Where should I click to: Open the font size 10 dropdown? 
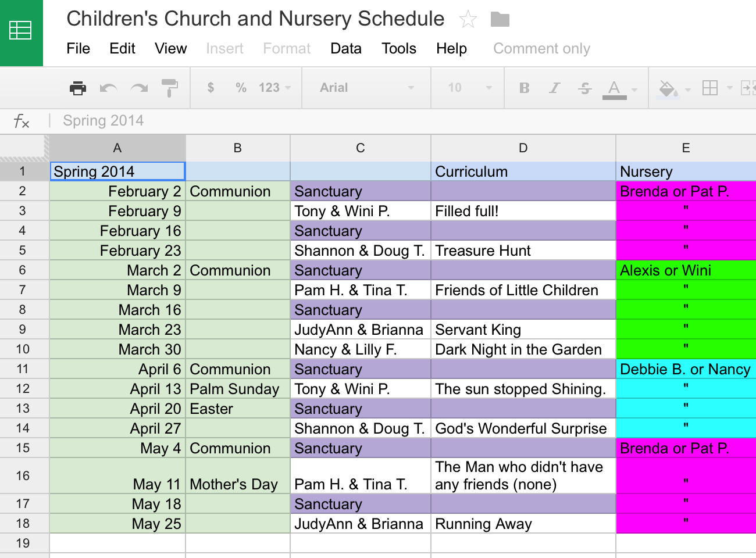tap(470, 88)
